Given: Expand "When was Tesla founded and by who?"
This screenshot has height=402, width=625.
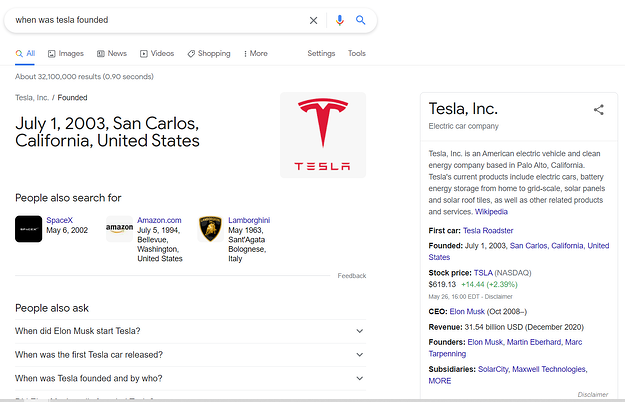Looking at the screenshot, I should click(191, 378).
